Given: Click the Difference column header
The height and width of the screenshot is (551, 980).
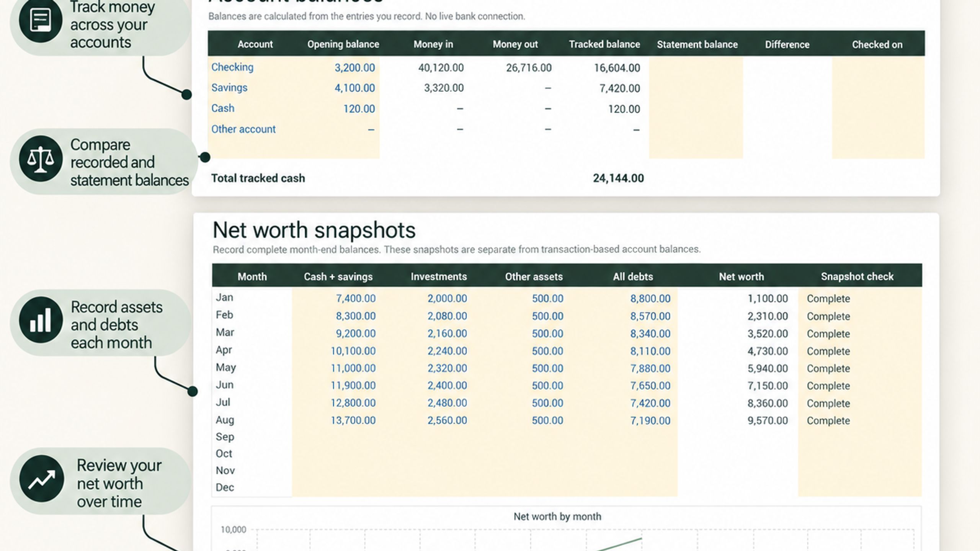Looking at the screenshot, I should point(787,44).
